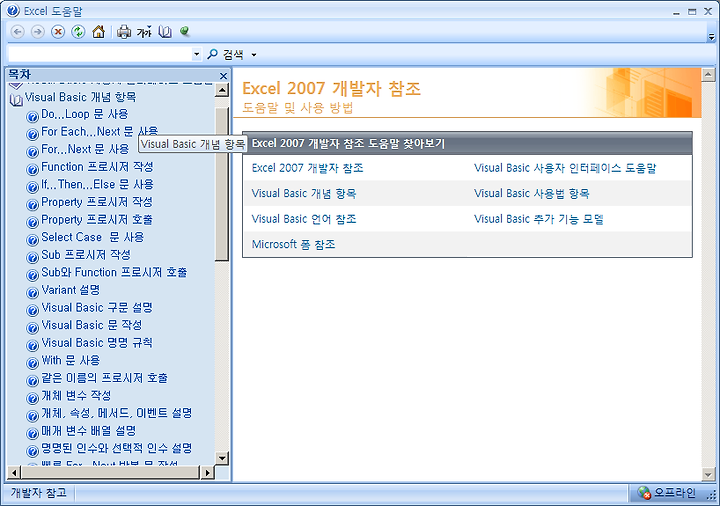Change font size with 가가 icon
720x506 pixels.
pyautogui.click(x=144, y=32)
